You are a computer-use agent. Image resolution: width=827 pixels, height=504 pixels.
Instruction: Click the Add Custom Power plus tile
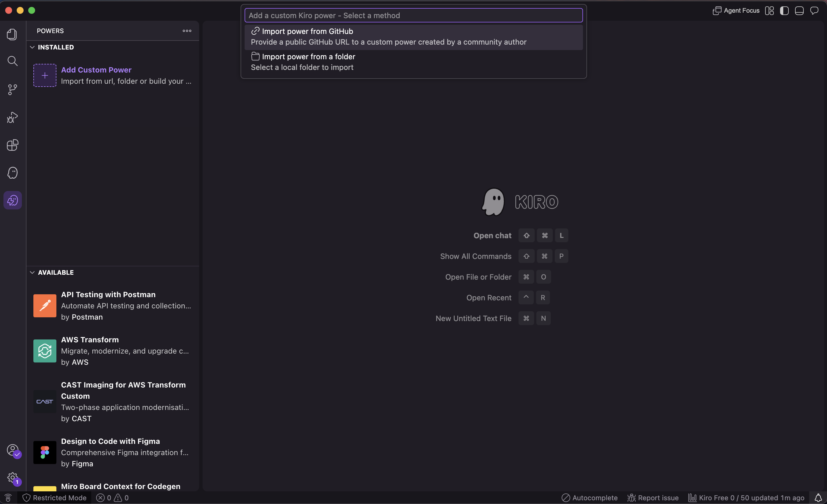tap(45, 75)
